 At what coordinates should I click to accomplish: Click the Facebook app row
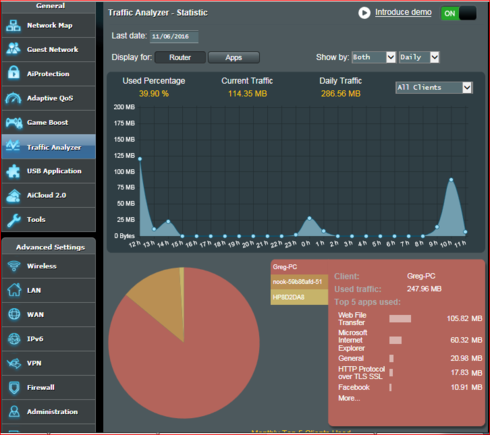[x=410, y=387]
